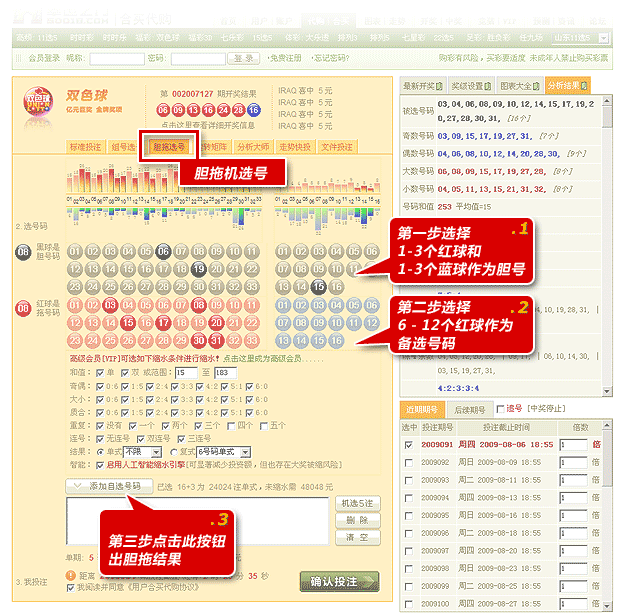
Task: Check 重复 五个 checkbox
Action: (263, 426)
